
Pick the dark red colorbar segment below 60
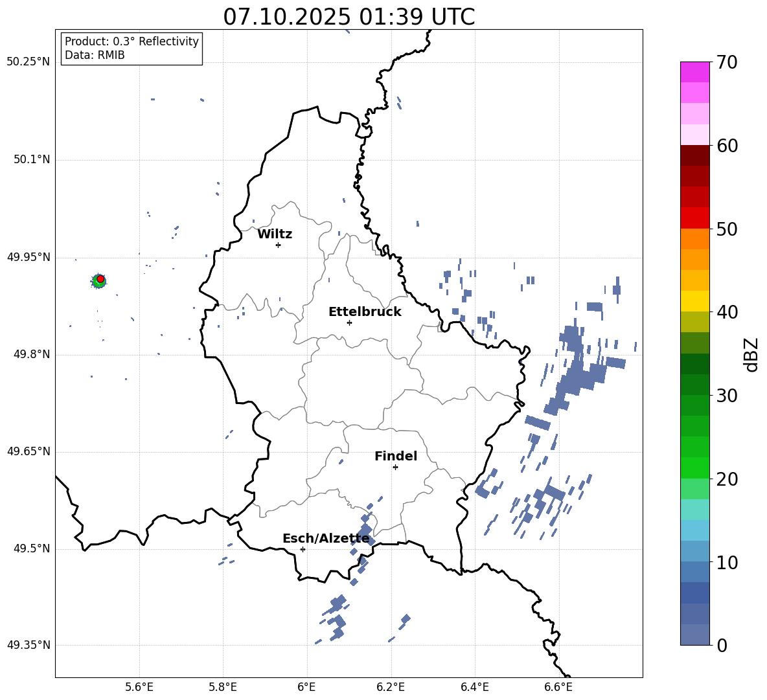click(x=694, y=156)
